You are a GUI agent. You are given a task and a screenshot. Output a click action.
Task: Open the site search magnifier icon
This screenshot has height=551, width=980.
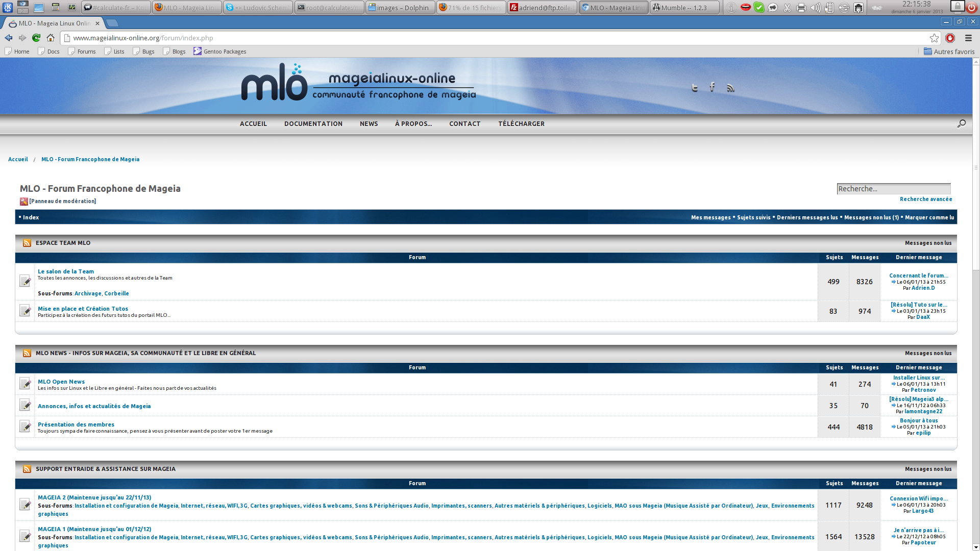point(962,123)
